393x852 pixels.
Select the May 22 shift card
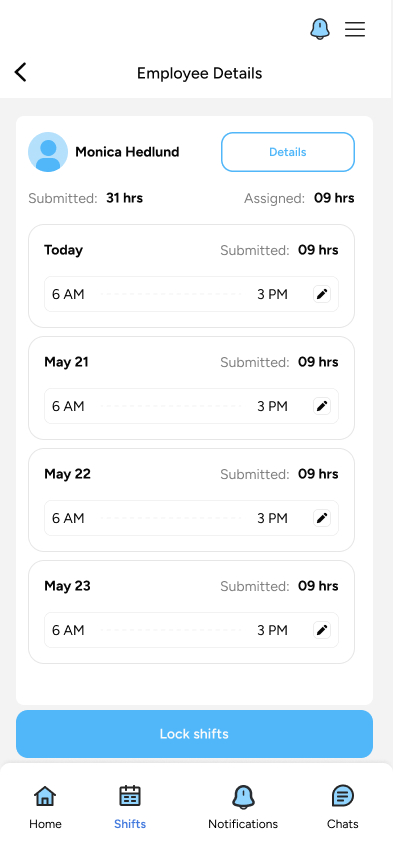click(x=191, y=500)
